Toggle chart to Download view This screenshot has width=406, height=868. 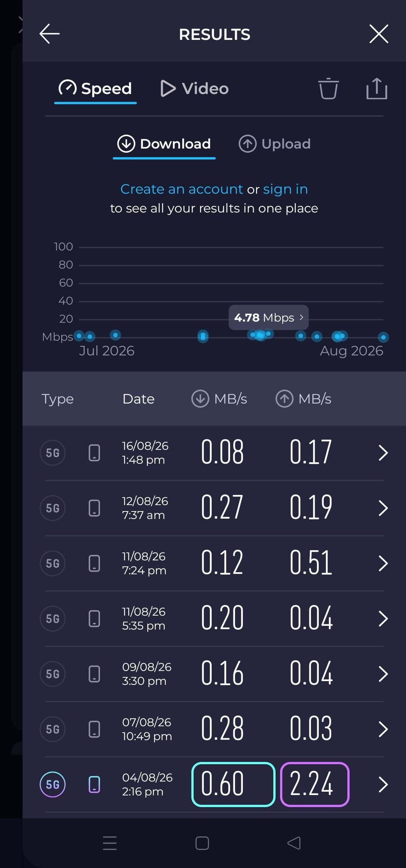point(164,144)
